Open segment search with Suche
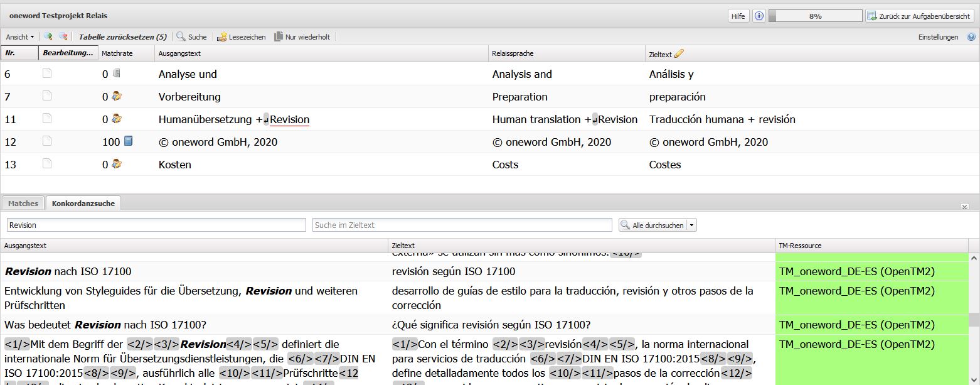This screenshot has width=980, height=385. 191,37
